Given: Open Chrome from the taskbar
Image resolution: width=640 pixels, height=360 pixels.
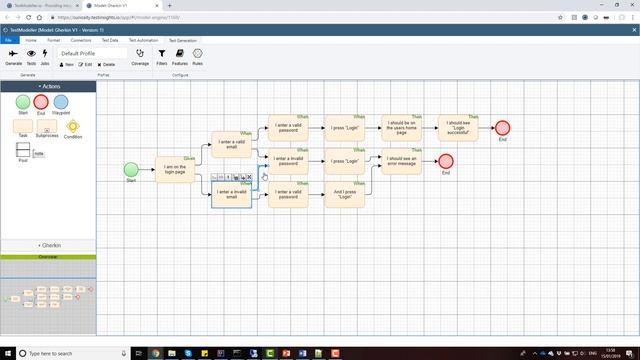Looking at the screenshot, I should point(156,353).
